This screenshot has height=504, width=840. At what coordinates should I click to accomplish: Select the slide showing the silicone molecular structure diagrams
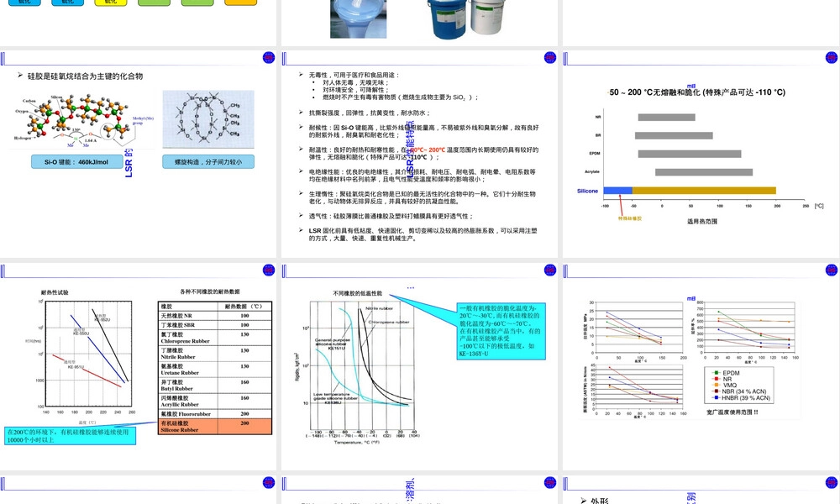(139, 155)
